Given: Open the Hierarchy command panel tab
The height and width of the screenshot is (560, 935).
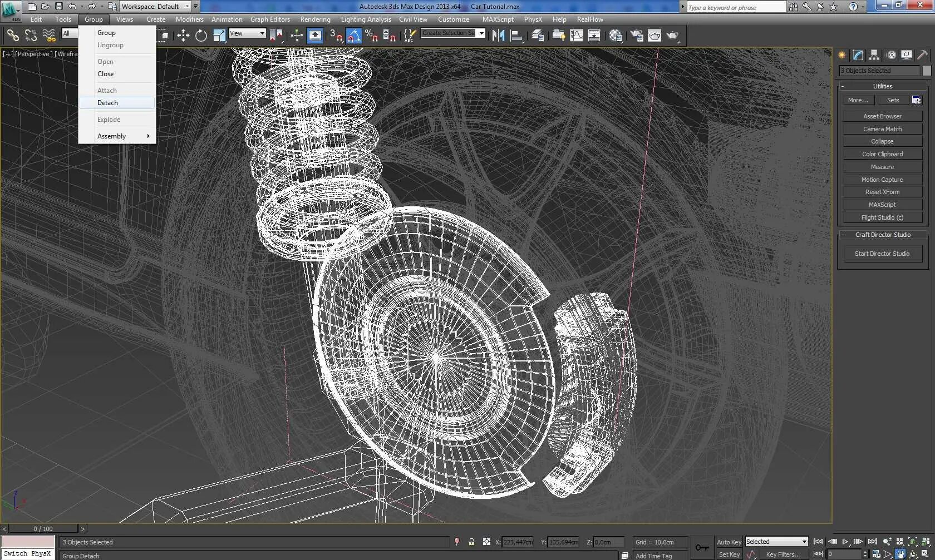Looking at the screenshot, I should tap(874, 54).
